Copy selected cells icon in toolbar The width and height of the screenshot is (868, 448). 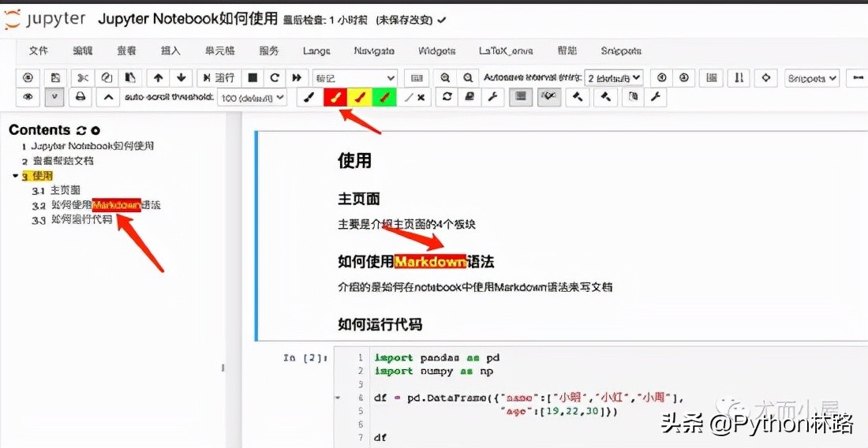107,78
